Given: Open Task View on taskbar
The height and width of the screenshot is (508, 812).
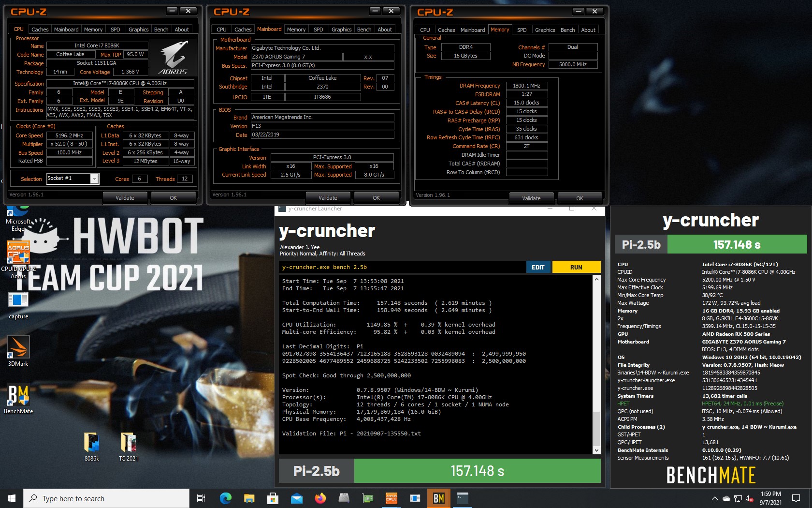Looking at the screenshot, I should (201, 498).
